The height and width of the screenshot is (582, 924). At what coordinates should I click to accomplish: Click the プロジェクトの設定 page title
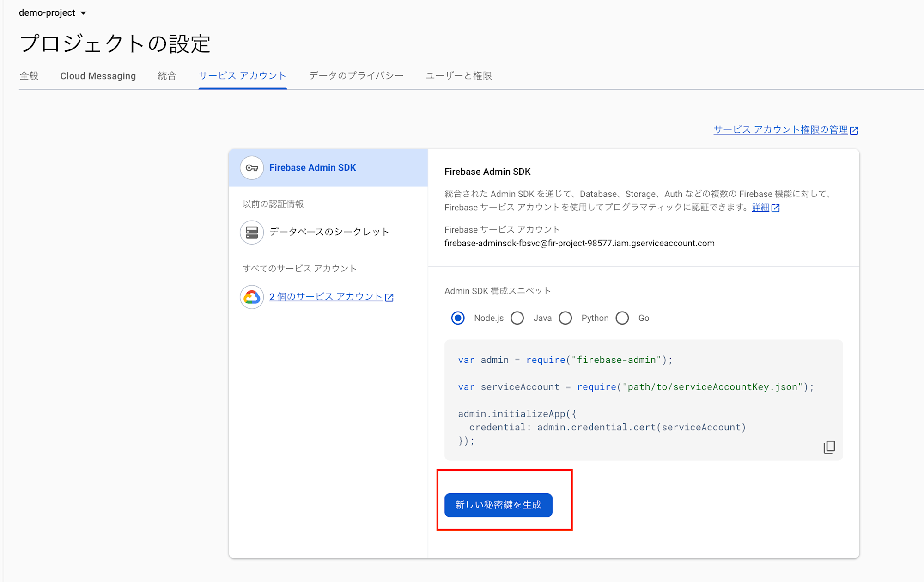[x=115, y=44]
